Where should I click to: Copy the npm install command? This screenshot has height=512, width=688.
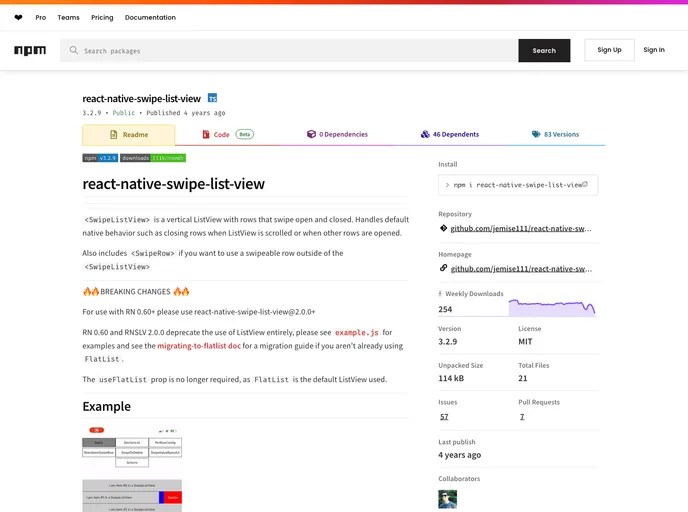click(x=585, y=185)
